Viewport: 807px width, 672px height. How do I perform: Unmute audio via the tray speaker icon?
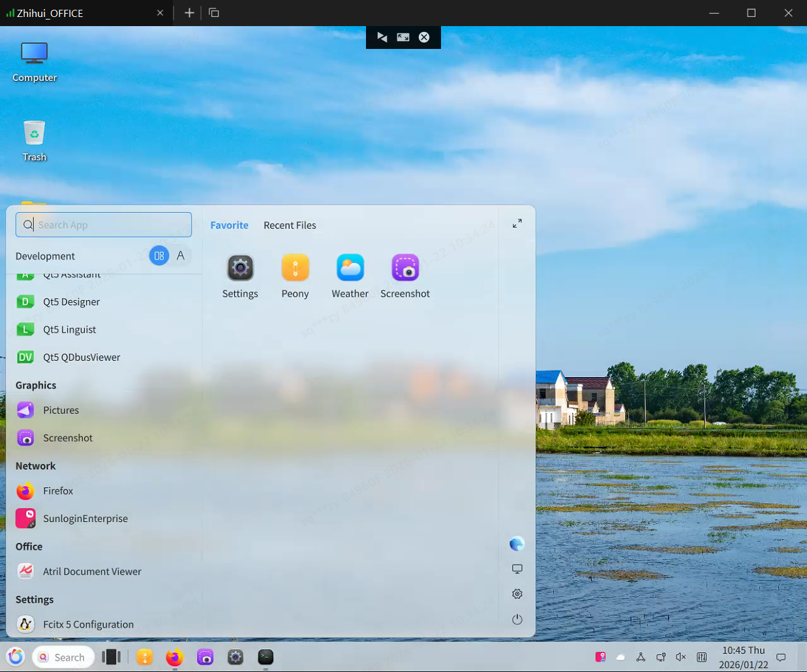pos(680,657)
